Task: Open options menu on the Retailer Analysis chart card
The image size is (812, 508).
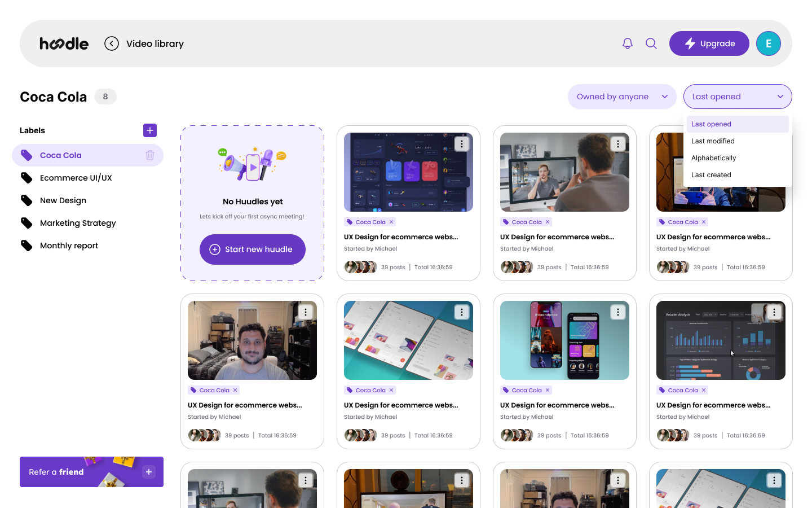Action: click(x=774, y=312)
